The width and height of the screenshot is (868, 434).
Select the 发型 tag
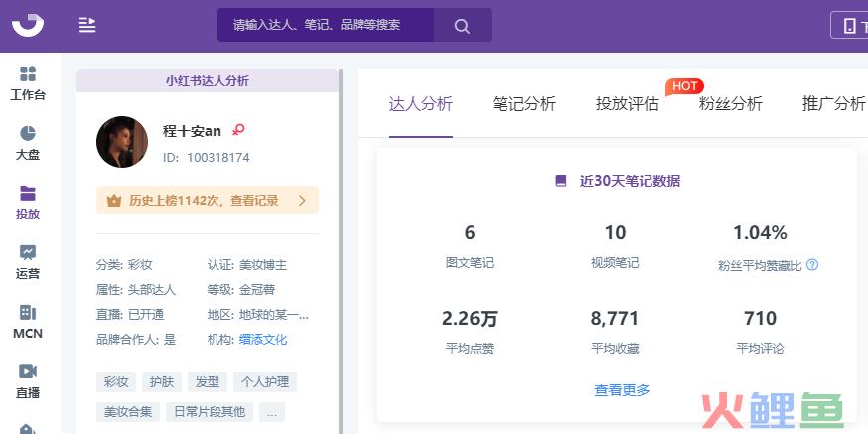coord(208,382)
